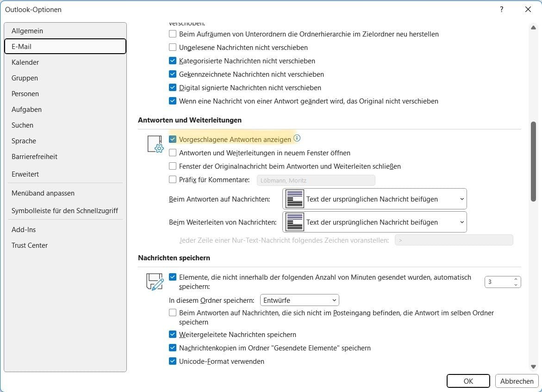Viewport: 542px width, 392px height.
Task: Click the info icon next to Vorgeschlagene Antworten
Action: click(x=297, y=138)
